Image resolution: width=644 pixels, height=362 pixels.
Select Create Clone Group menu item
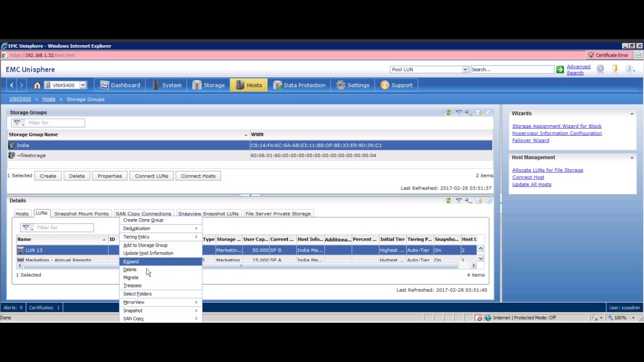tap(160, 220)
